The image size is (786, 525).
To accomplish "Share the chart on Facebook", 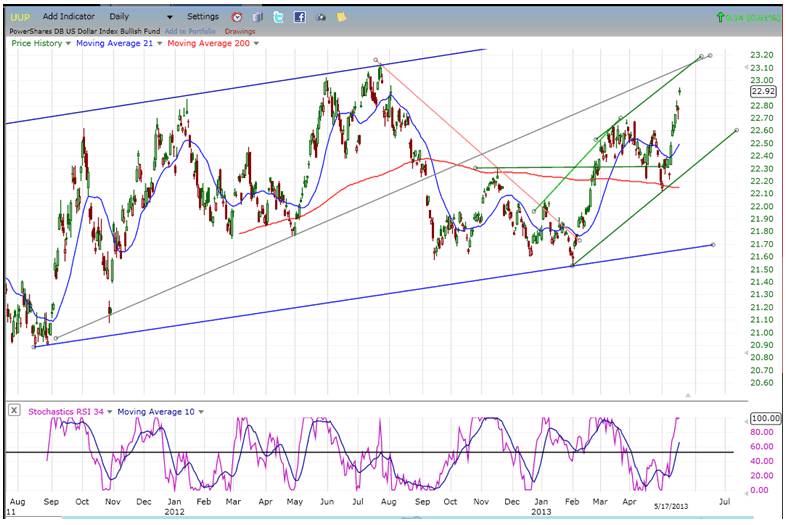I will coord(299,17).
